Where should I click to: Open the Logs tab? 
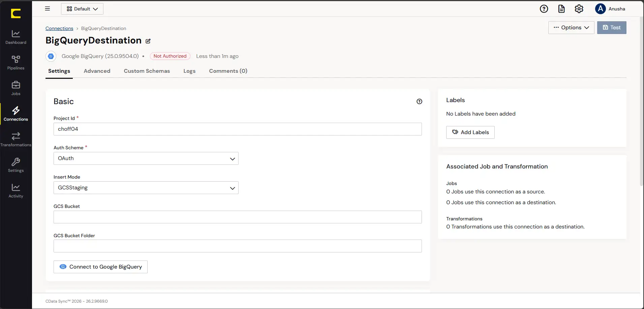tap(189, 71)
